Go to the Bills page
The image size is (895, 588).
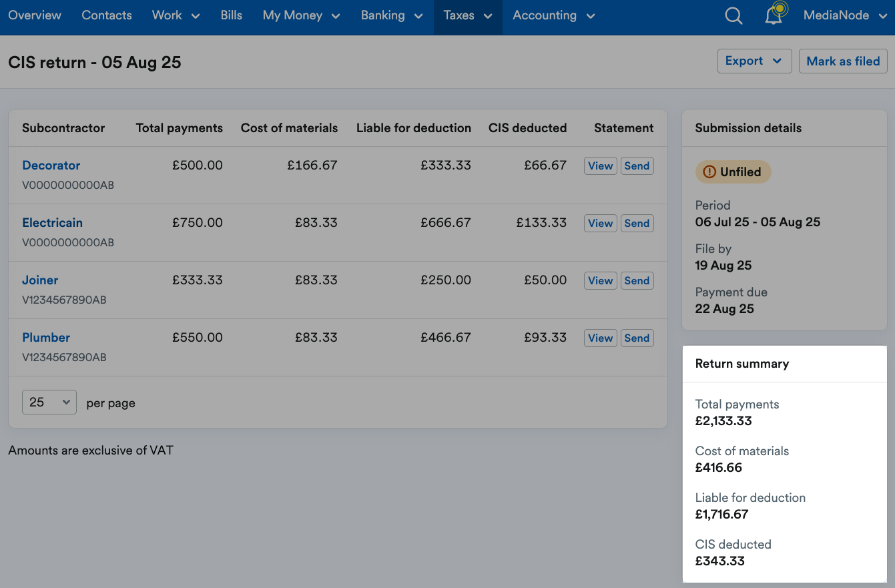231,15
